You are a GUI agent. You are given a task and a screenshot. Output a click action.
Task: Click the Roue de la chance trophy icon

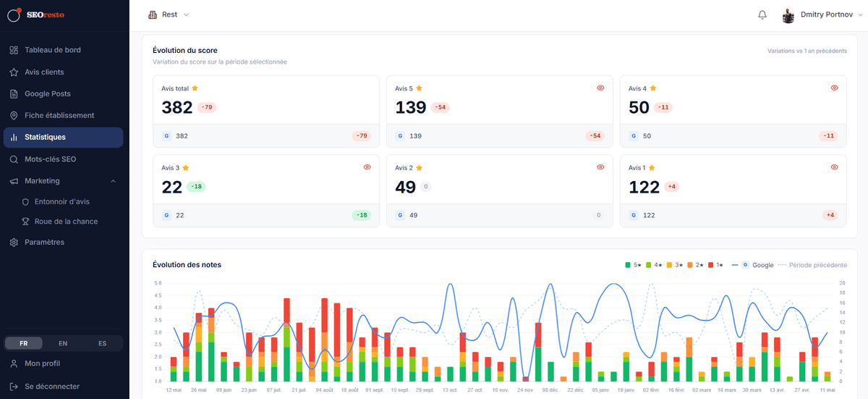click(x=26, y=222)
